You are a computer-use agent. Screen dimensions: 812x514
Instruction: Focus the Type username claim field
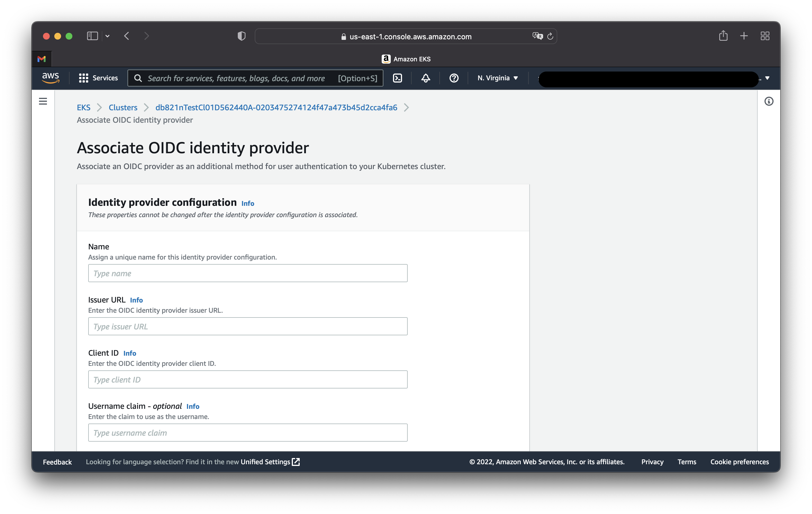pyautogui.click(x=247, y=432)
